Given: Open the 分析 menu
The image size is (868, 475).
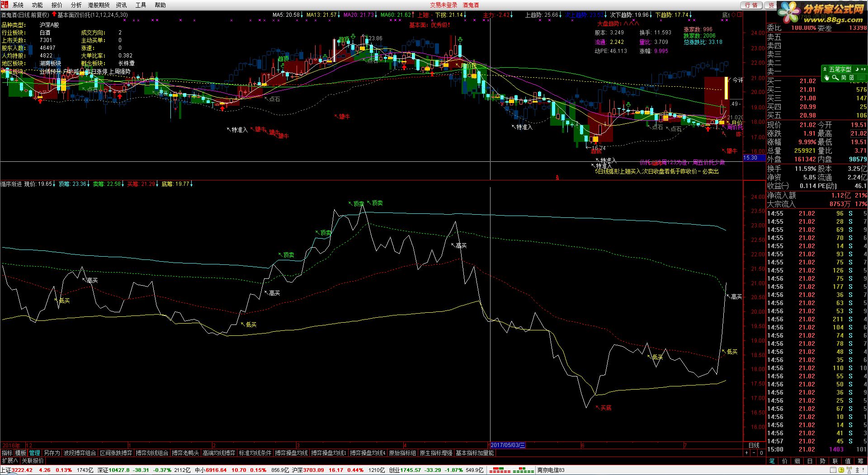Looking at the screenshot, I should click(76, 5).
